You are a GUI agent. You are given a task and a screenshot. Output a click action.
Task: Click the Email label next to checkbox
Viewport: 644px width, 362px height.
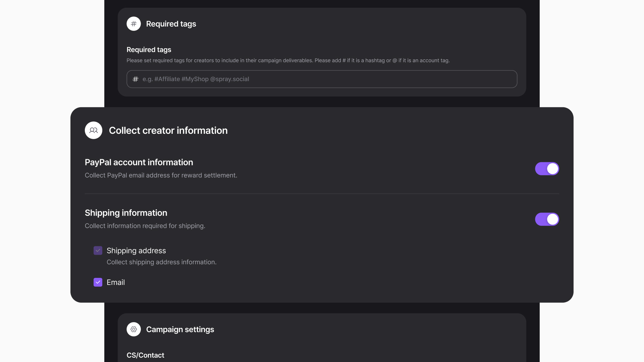(116, 282)
